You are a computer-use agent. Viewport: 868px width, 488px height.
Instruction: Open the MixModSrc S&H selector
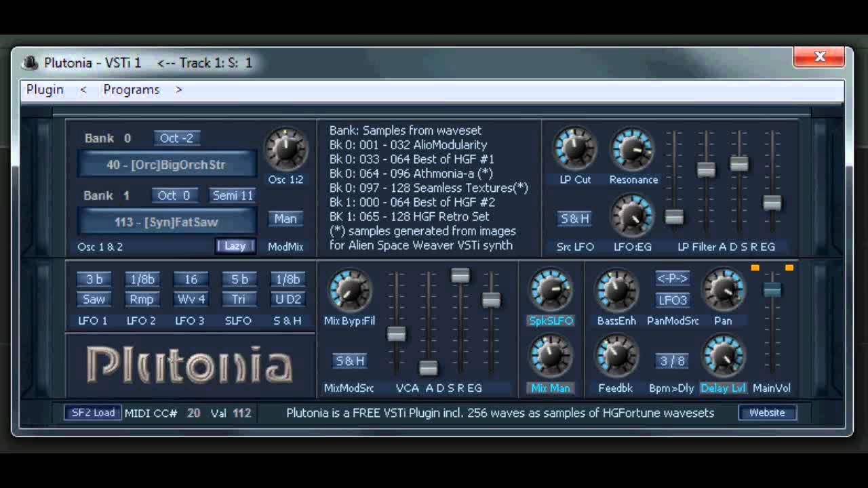(x=350, y=361)
